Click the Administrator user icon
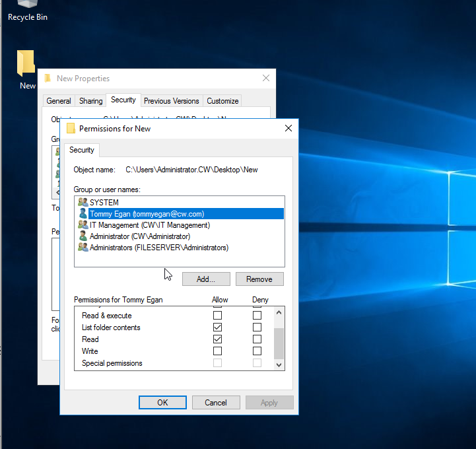Image resolution: width=476 pixels, height=449 pixels. tap(83, 236)
